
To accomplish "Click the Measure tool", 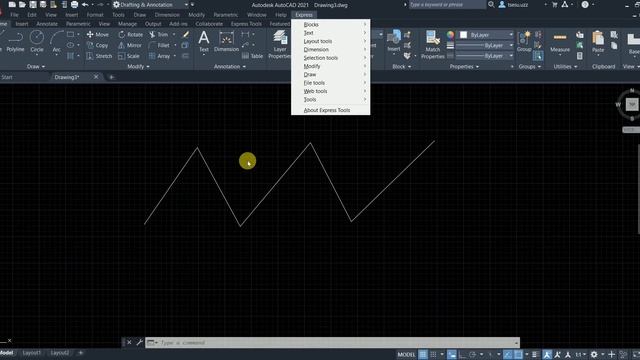I will [x=560, y=42].
